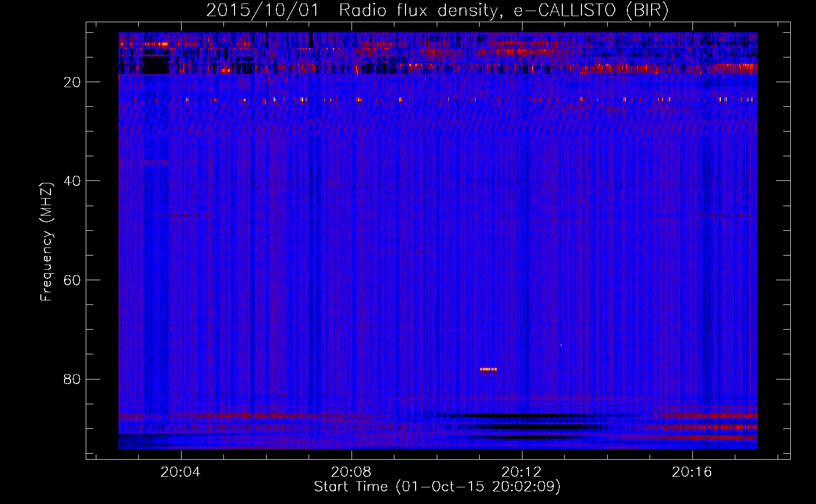This screenshot has width=816, height=504.
Task: Click the x-axis time label "20:04"
Action: coord(181,472)
